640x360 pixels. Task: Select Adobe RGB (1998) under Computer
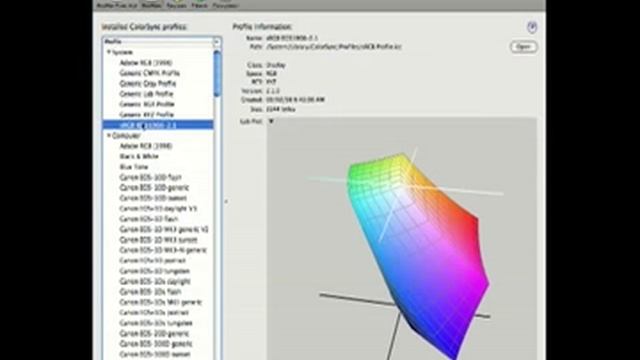coord(146,146)
